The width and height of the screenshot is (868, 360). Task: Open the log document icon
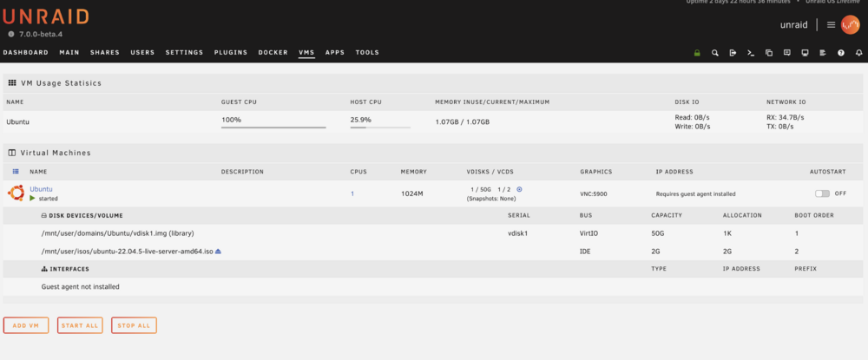pyautogui.click(x=823, y=53)
